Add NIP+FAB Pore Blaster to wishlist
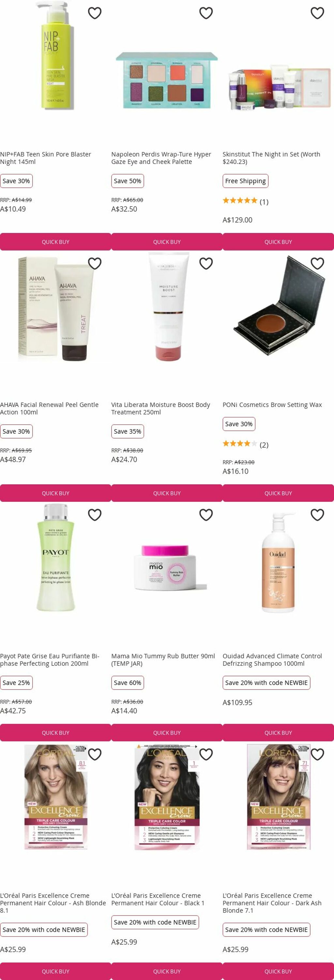Screen dimensions: 334x980 (95, 13)
